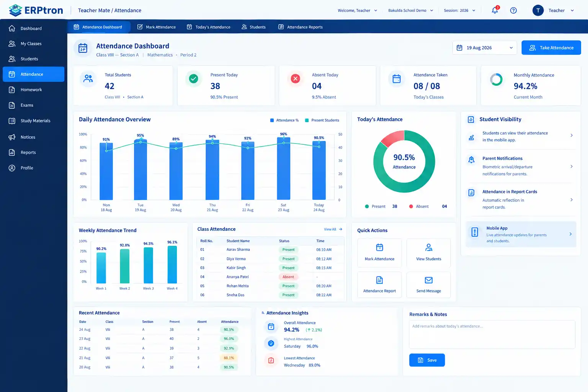Click the Parent Notifications bell icon
The height and width of the screenshot is (392, 588).
[472, 160]
